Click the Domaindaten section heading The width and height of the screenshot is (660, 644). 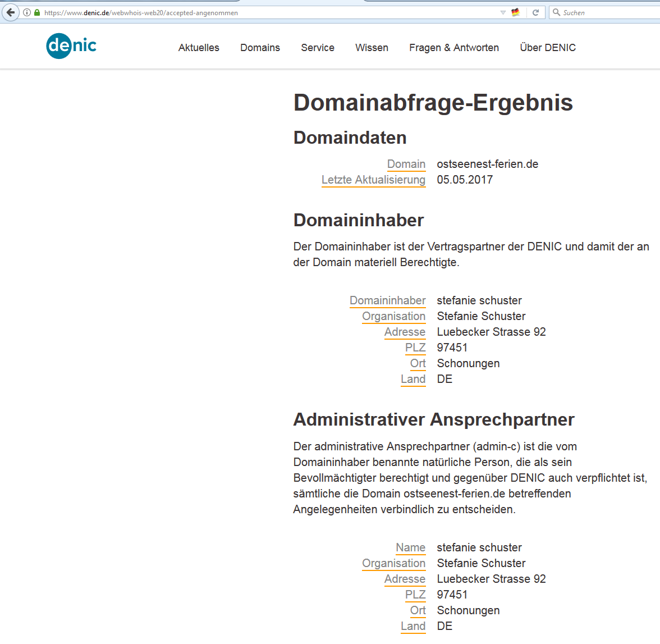click(350, 138)
